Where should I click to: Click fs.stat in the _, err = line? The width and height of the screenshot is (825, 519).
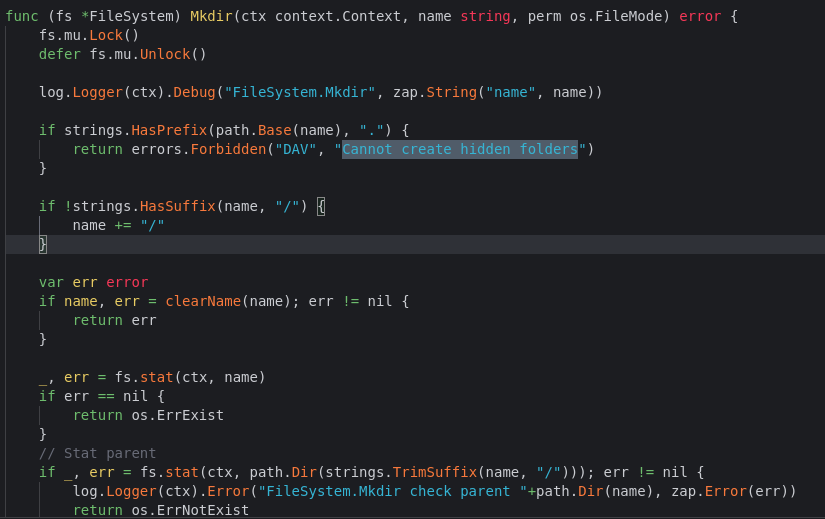(144, 377)
